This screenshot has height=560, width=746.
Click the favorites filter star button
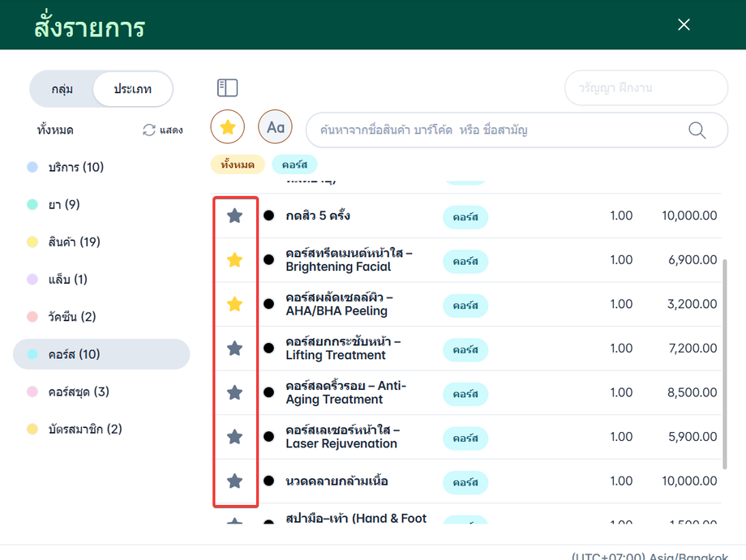coord(227,127)
